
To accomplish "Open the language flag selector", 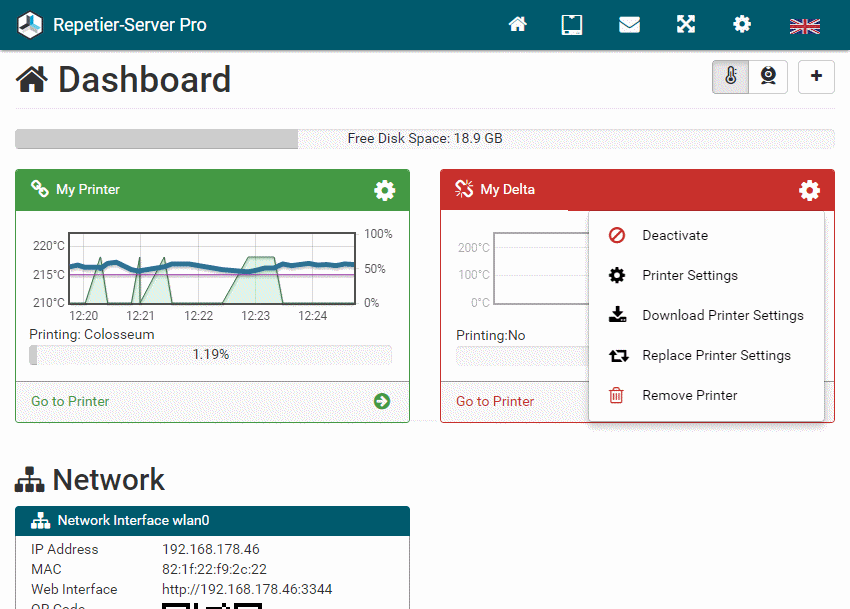I will (805, 26).
